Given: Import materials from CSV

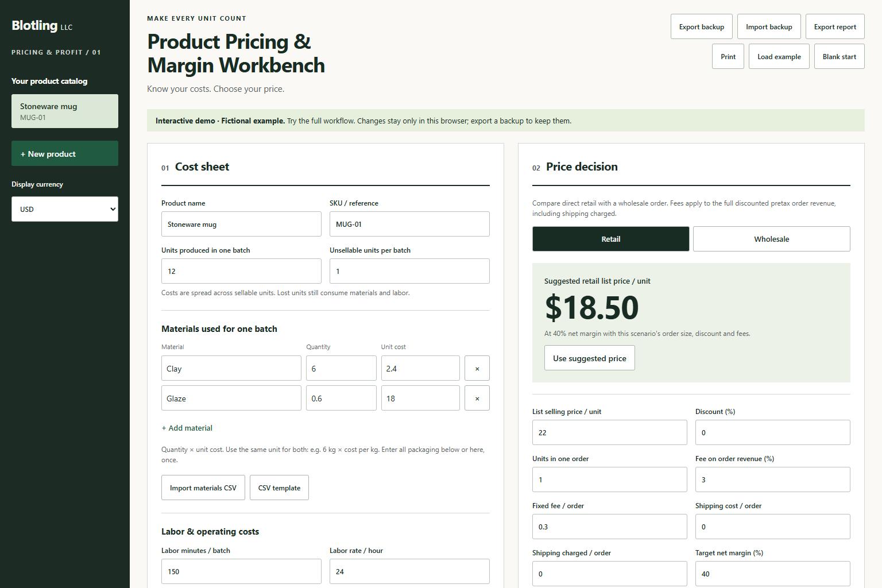Looking at the screenshot, I should click(203, 488).
